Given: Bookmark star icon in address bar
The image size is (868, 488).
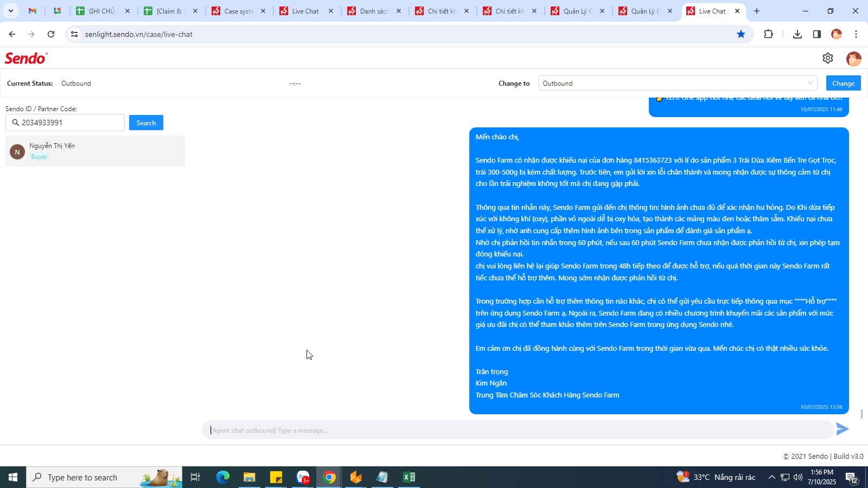Looking at the screenshot, I should click(x=741, y=34).
